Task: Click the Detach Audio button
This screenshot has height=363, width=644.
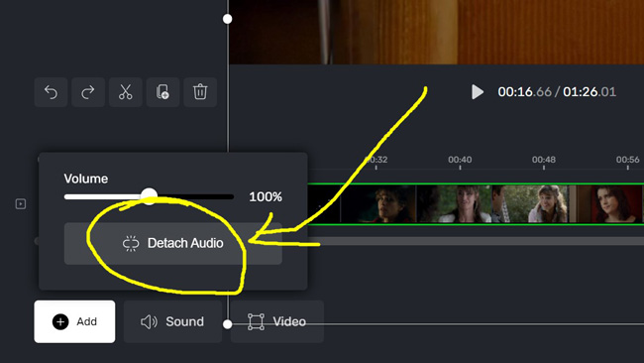Action: [x=173, y=243]
